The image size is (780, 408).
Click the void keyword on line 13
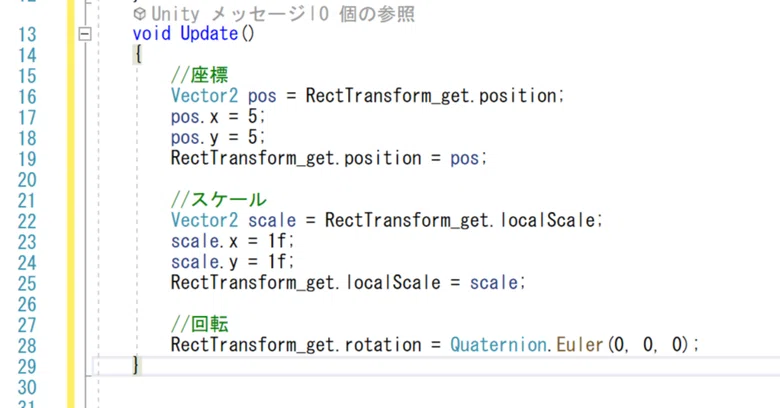[x=152, y=34]
